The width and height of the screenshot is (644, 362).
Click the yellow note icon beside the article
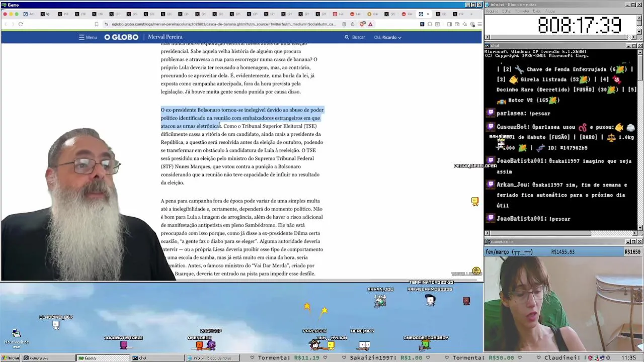tap(474, 202)
